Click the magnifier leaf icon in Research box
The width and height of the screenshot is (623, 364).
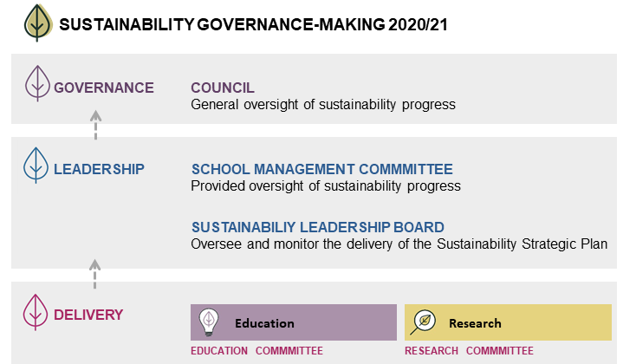[x=424, y=322]
